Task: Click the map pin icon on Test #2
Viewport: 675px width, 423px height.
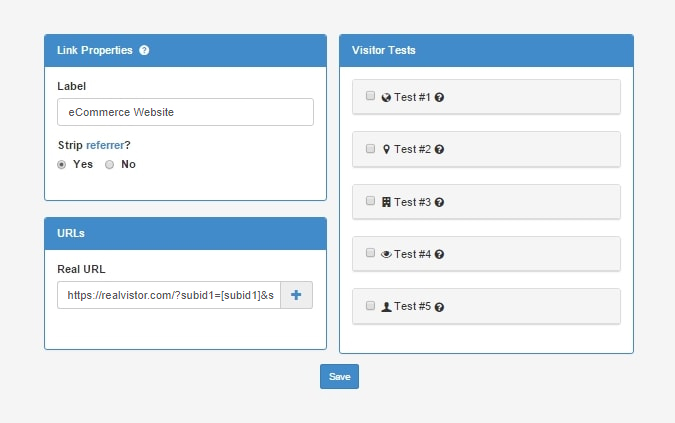Action: [386, 149]
